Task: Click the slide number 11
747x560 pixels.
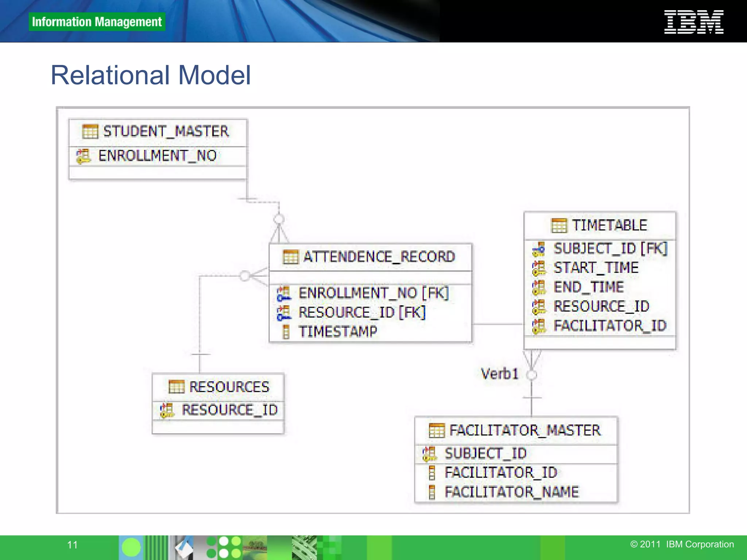Action: [x=72, y=545]
